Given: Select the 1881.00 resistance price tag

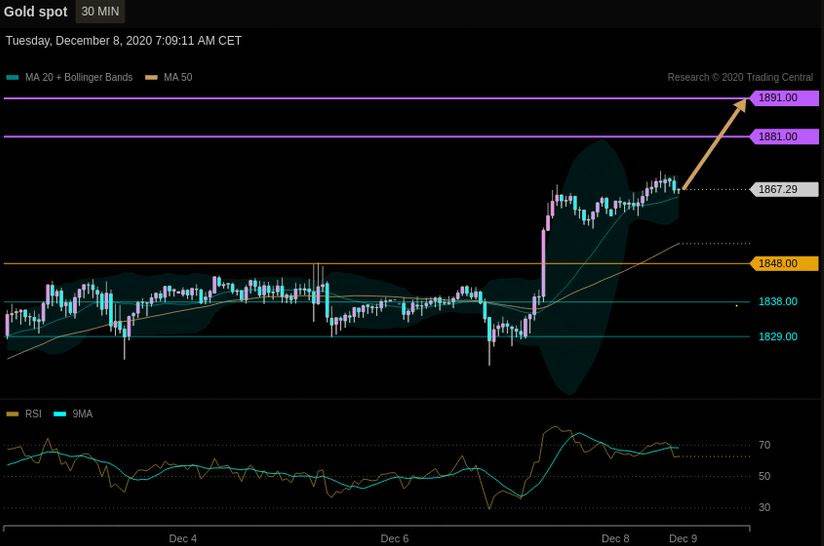Looking at the screenshot, I should coord(784,137).
